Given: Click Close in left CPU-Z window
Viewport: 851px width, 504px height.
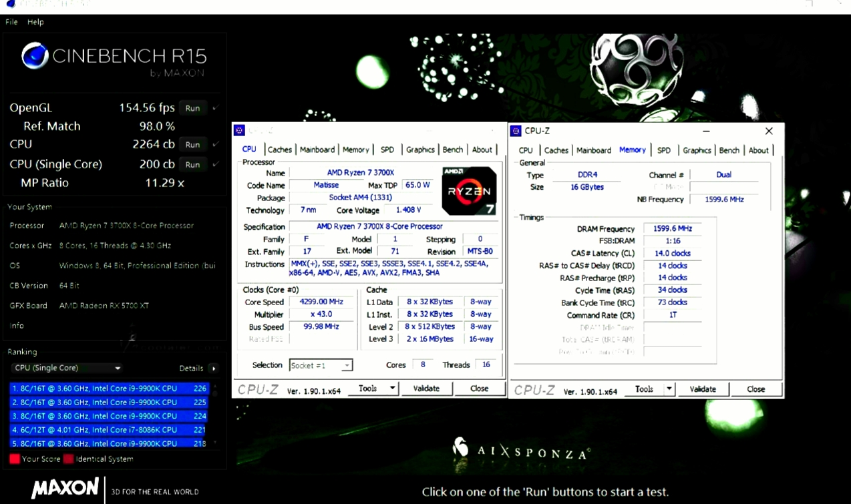Looking at the screenshot, I should tap(479, 389).
